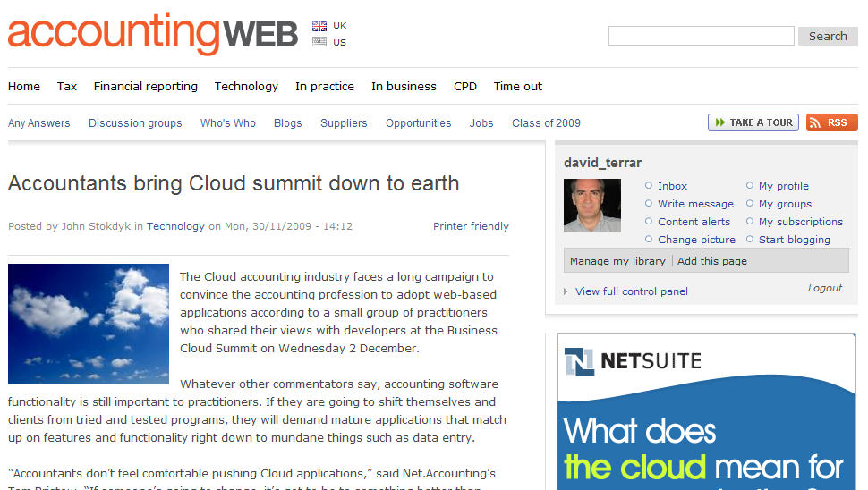The width and height of the screenshot is (868, 490).
Task: Click the cloud sky article image
Action: (x=89, y=324)
